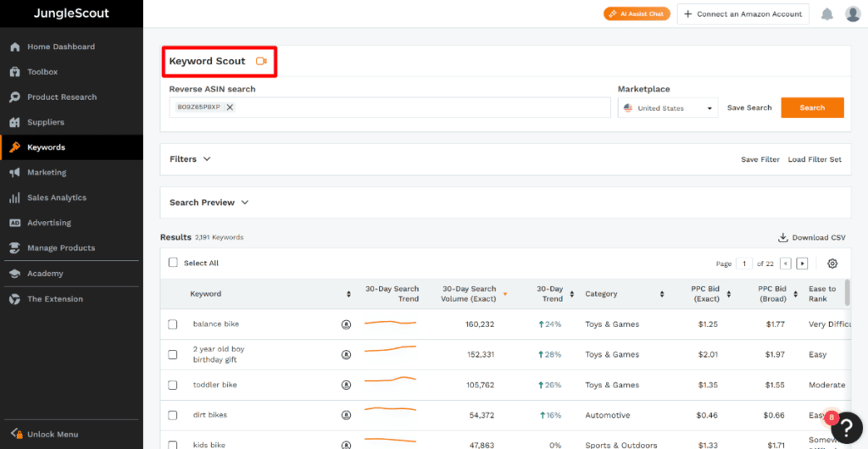Click the Advertising AD icon
Image resolution: width=868 pixels, height=449 pixels.
[15, 223]
